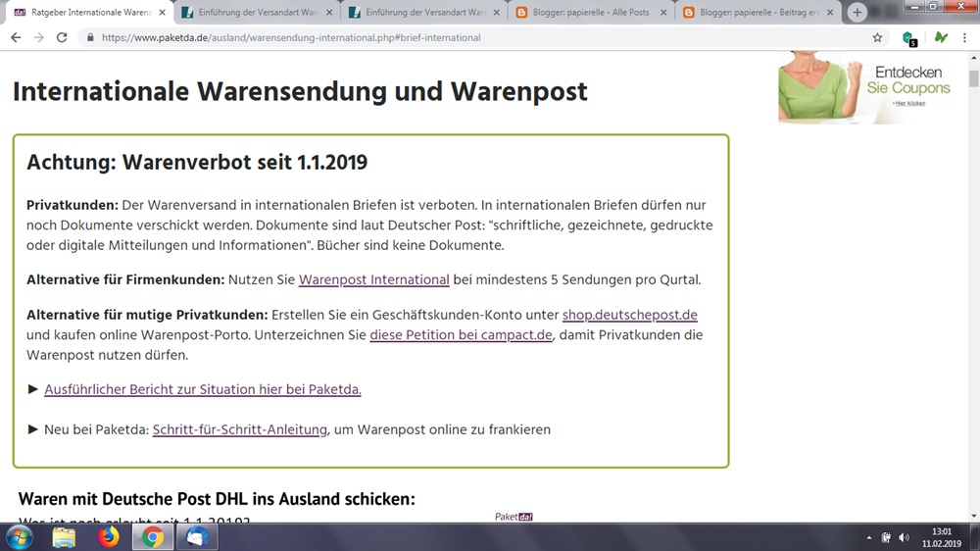Click the Internationale Warensendung und Warenpost heading
Image resolution: width=980 pixels, height=551 pixels.
(x=300, y=91)
